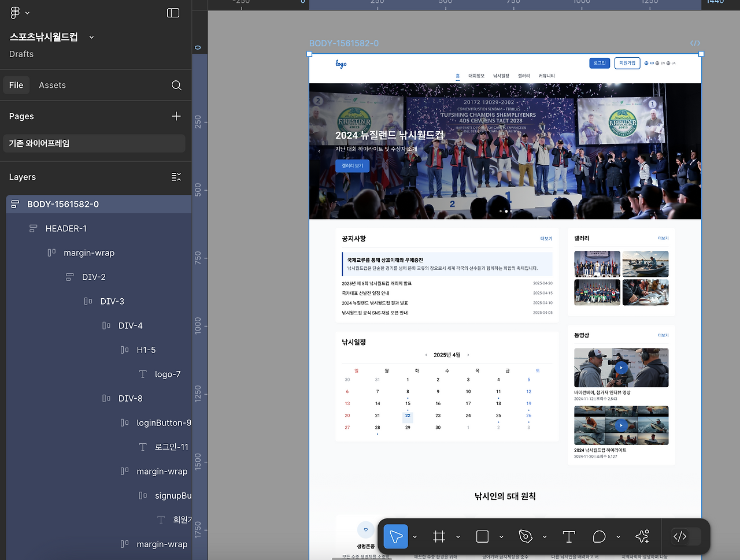Go to next month after 2025년 4월
Viewport: 740px width, 560px height.
468,355
